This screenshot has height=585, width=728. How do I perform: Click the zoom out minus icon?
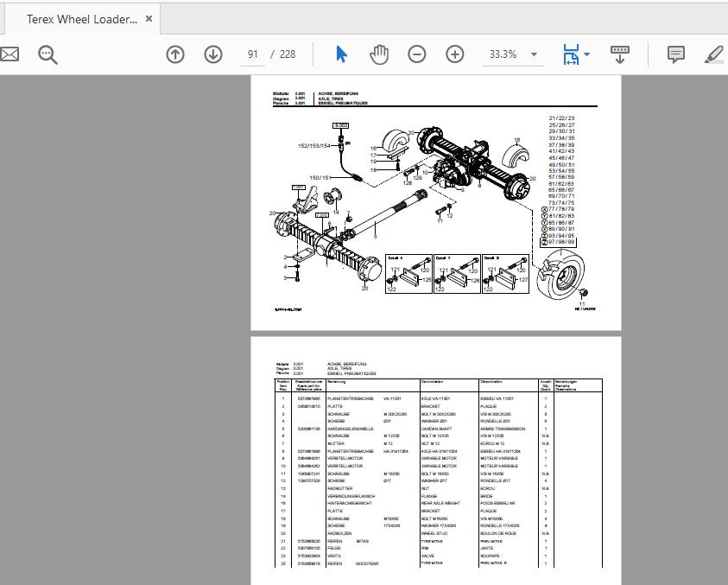417,54
